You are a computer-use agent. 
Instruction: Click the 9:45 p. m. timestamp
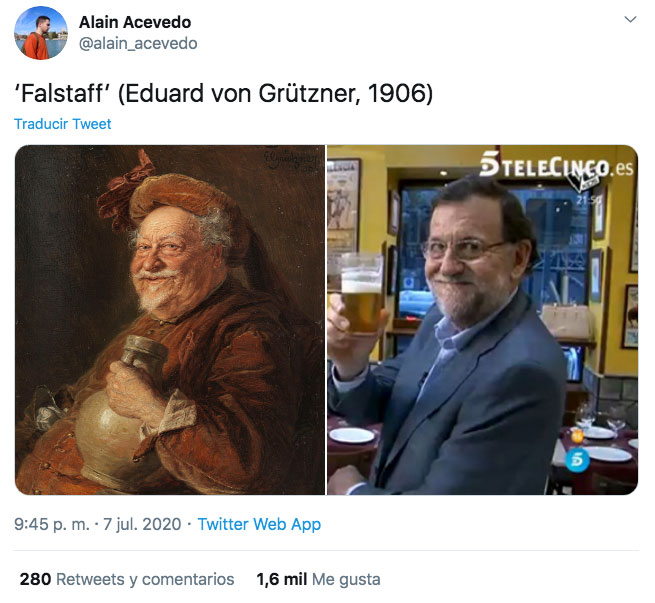52,524
